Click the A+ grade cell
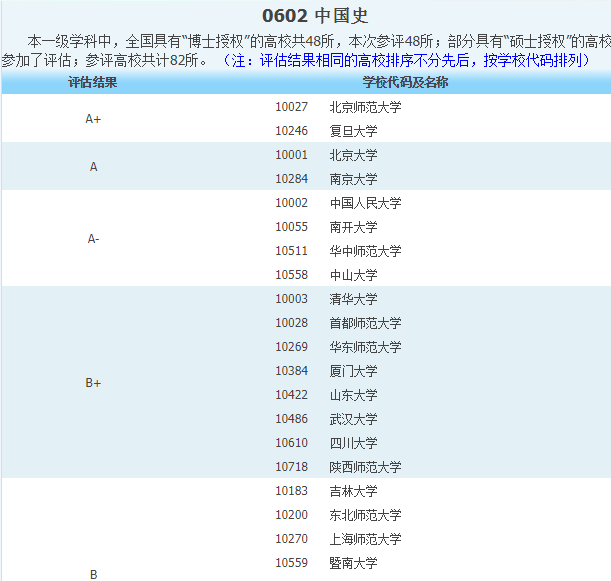The height and width of the screenshot is (581, 611). 93,119
